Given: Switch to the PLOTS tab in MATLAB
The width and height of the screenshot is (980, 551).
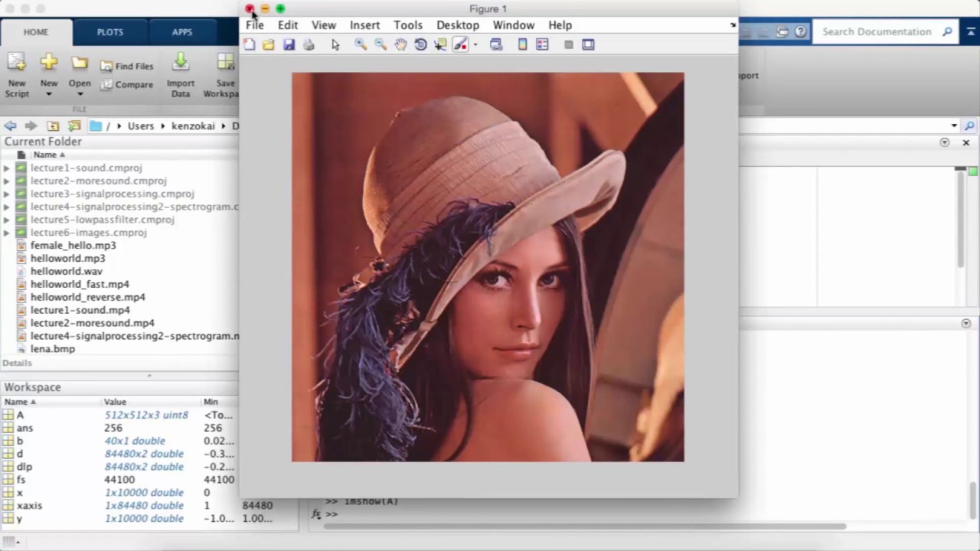Looking at the screenshot, I should tap(109, 32).
